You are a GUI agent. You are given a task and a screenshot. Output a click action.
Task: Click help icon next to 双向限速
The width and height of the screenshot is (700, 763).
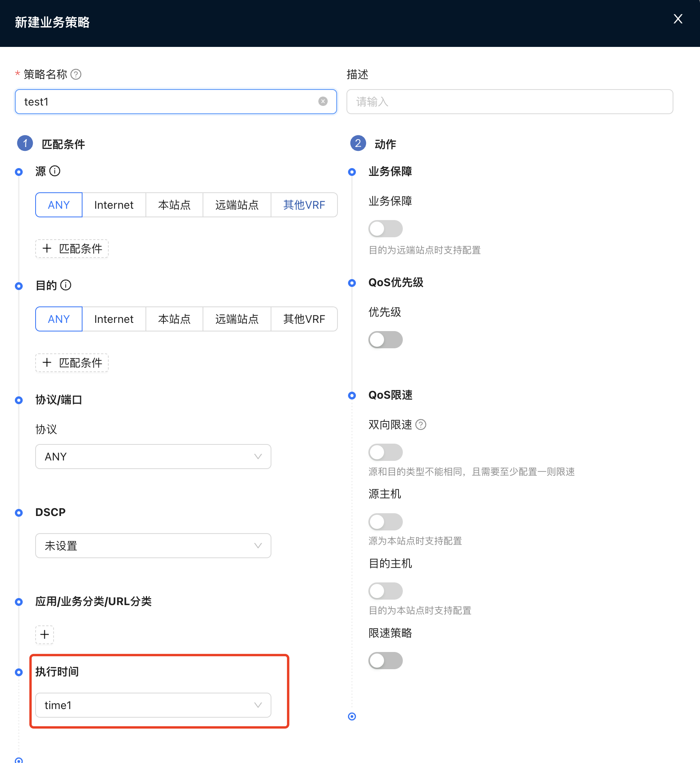click(x=421, y=424)
